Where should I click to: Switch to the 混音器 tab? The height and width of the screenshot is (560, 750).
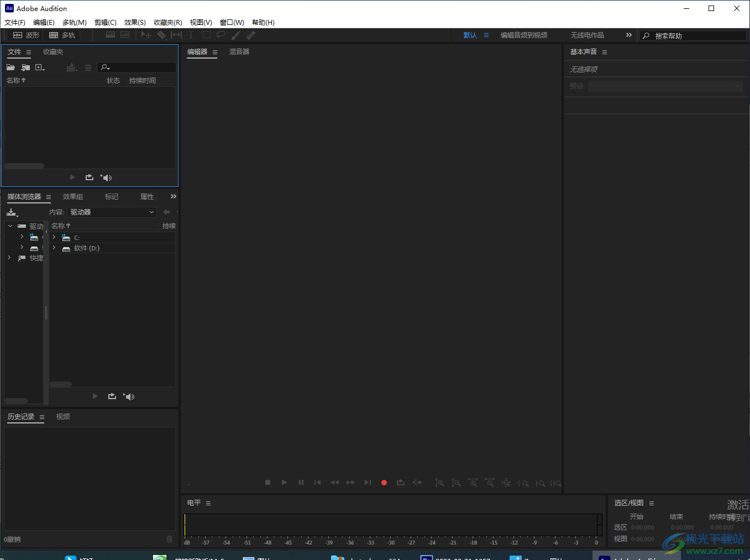coord(239,52)
